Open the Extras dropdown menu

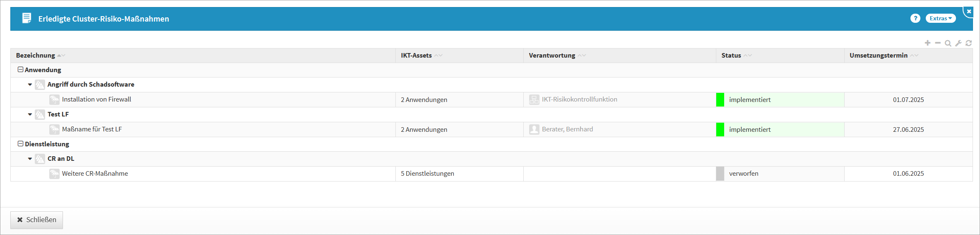coord(940,18)
